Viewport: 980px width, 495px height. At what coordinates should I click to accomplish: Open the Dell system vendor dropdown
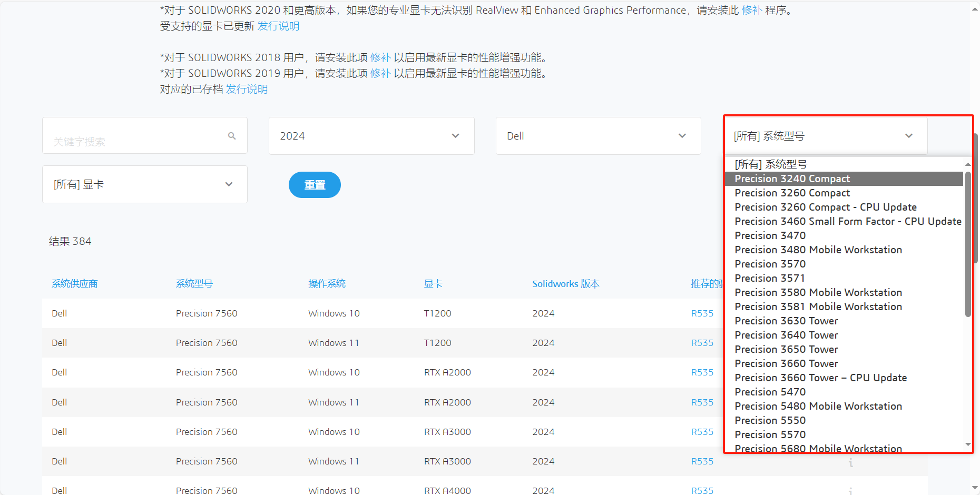pyautogui.click(x=598, y=135)
